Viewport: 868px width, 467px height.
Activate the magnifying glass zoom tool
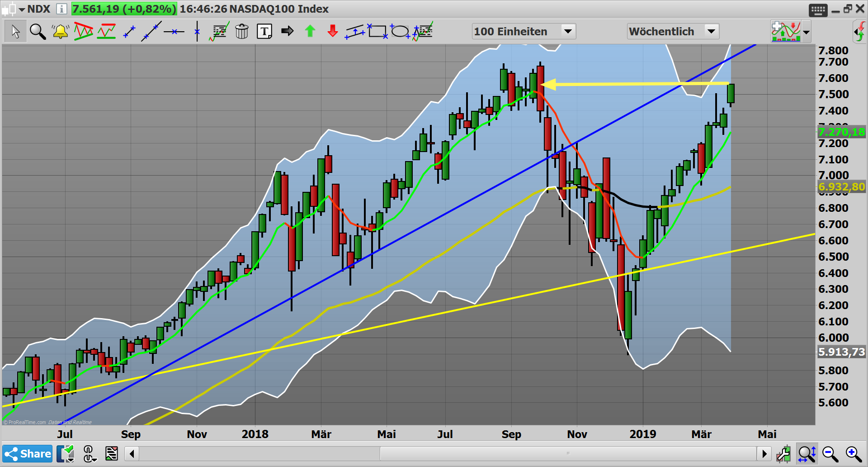[x=38, y=32]
